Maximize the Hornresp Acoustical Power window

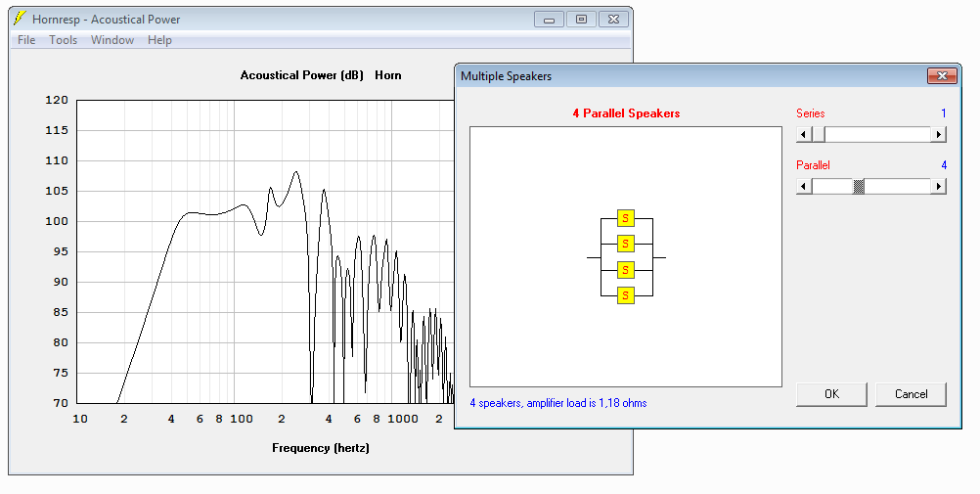coord(581,20)
